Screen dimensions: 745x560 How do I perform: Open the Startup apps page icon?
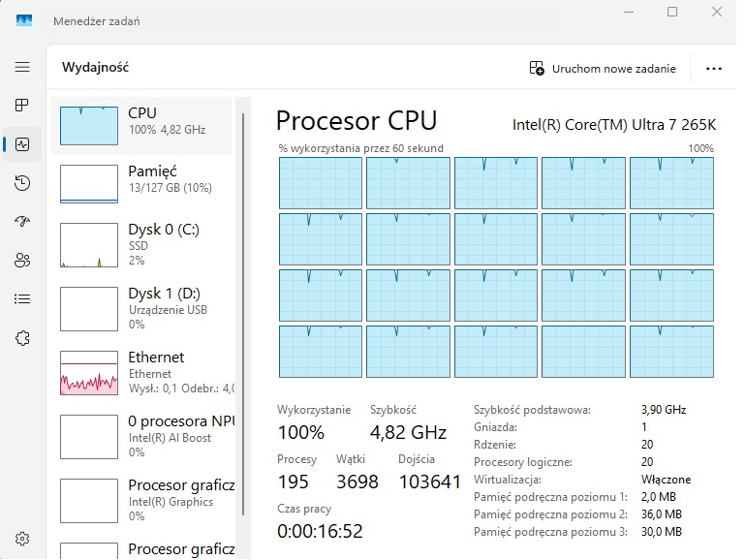coord(22,221)
